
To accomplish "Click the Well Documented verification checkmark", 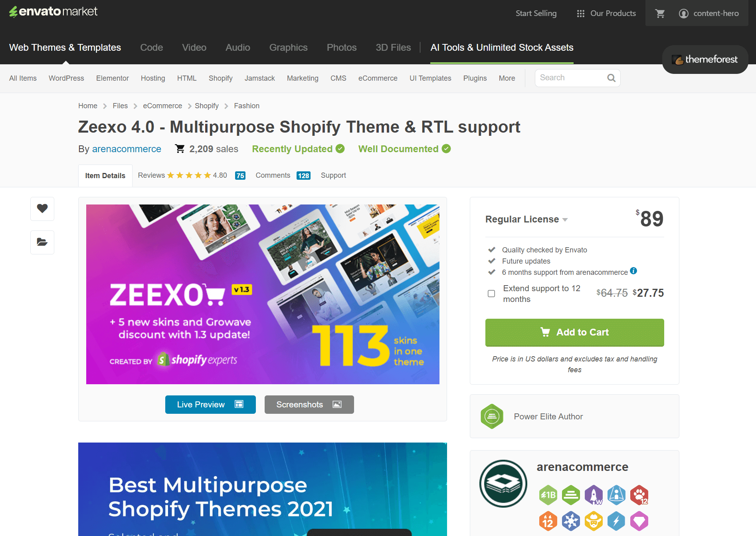I will click(x=446, y=149).
